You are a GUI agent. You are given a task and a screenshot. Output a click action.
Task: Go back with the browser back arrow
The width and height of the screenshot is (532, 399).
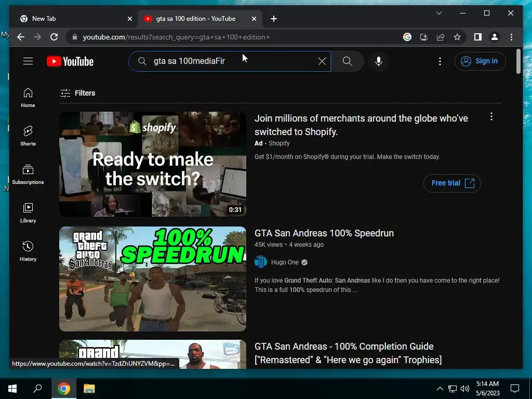(21, 37)
